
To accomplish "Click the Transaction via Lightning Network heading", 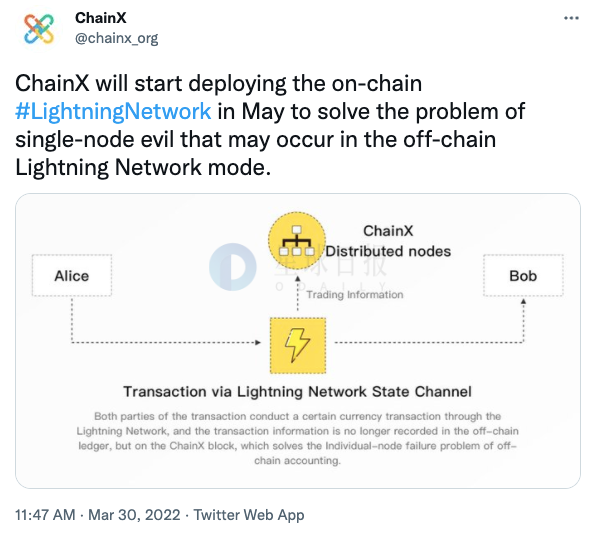I will (297, 391).
